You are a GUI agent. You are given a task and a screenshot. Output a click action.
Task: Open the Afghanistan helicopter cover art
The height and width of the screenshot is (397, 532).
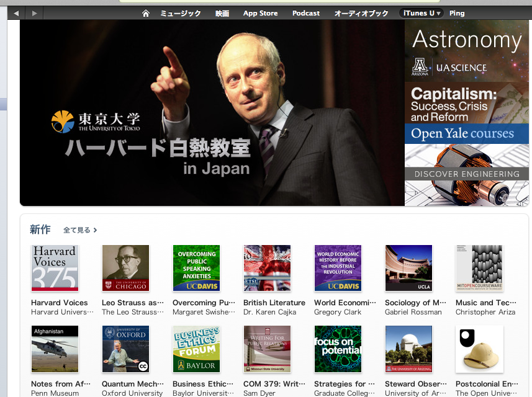pos(55,349)
